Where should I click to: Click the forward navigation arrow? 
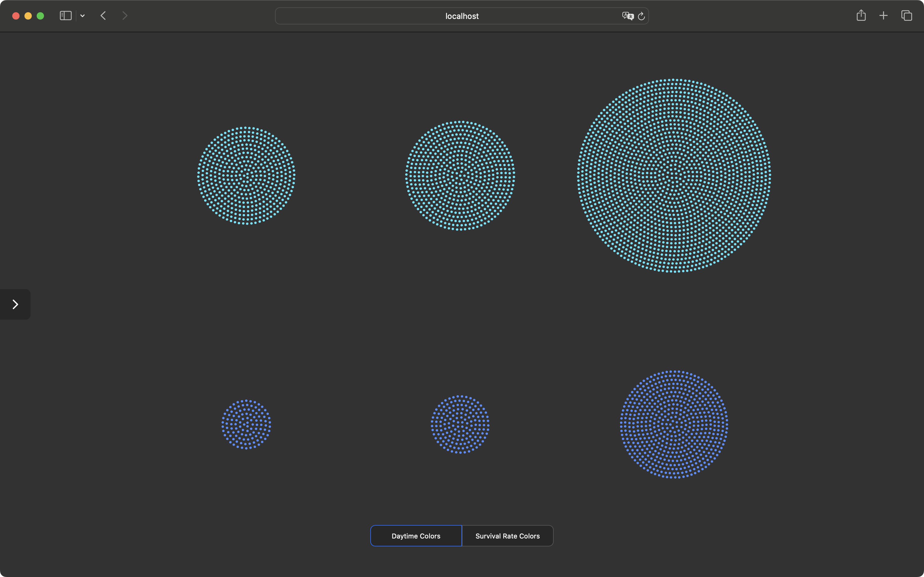[125, 16]
